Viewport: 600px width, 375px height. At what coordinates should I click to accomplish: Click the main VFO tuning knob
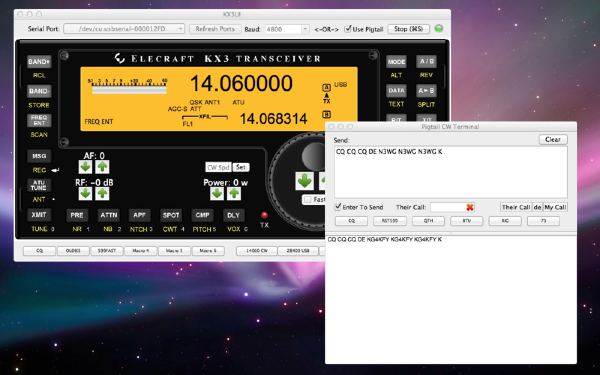coord(313,156)
